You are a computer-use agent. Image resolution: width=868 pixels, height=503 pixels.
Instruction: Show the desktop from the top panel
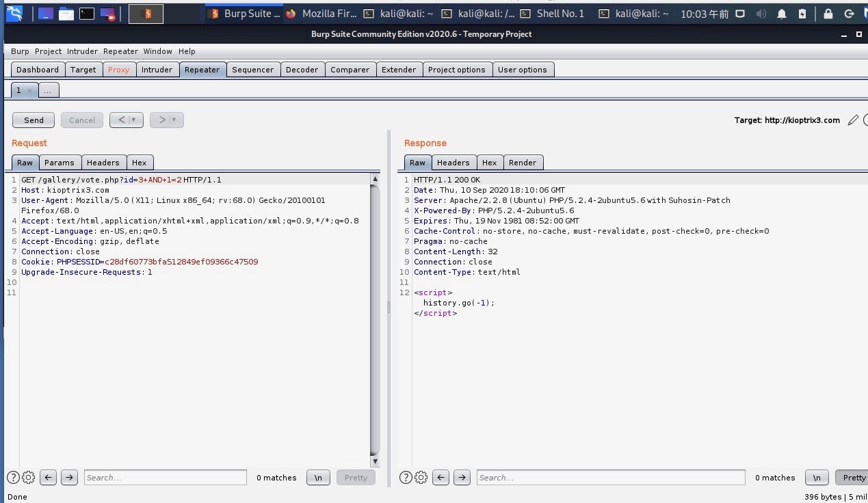[46, 13]
